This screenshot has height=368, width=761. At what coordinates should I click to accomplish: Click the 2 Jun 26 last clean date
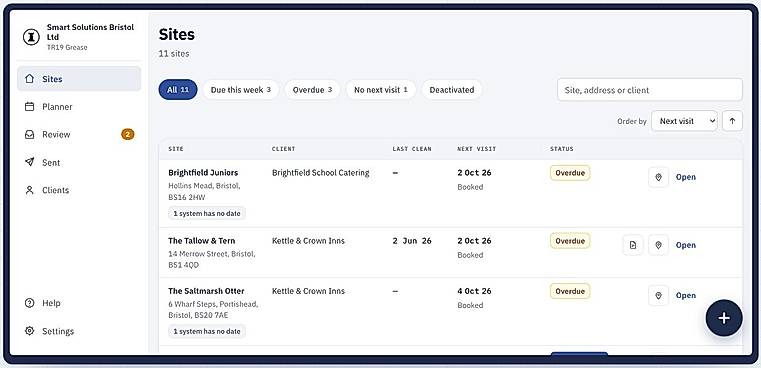[412, 241]
